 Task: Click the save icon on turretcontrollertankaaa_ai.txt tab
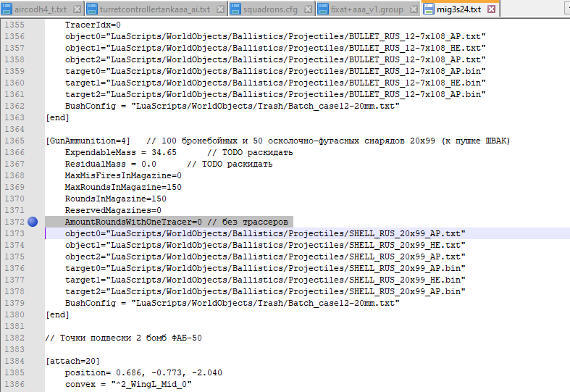coord(92,9)
